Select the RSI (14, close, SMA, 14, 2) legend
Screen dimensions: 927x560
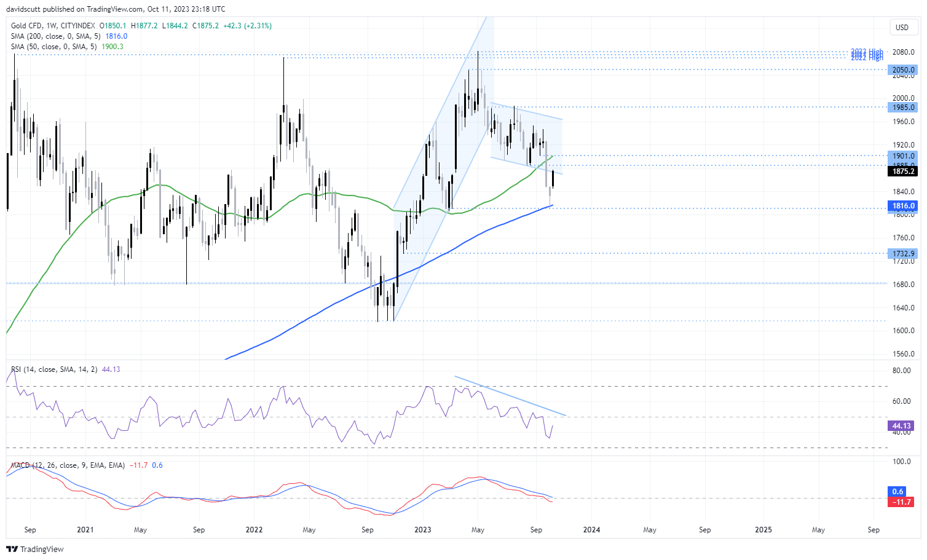[54, 369]
